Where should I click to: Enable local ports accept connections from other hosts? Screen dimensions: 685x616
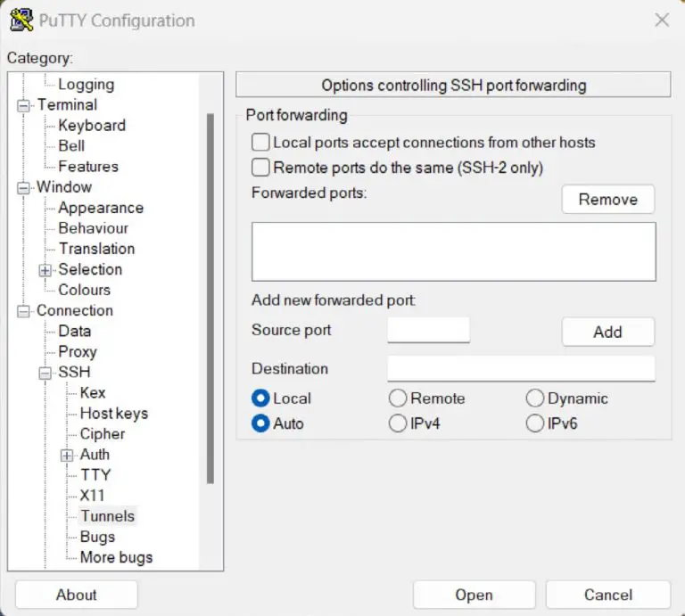click(260, 143)
